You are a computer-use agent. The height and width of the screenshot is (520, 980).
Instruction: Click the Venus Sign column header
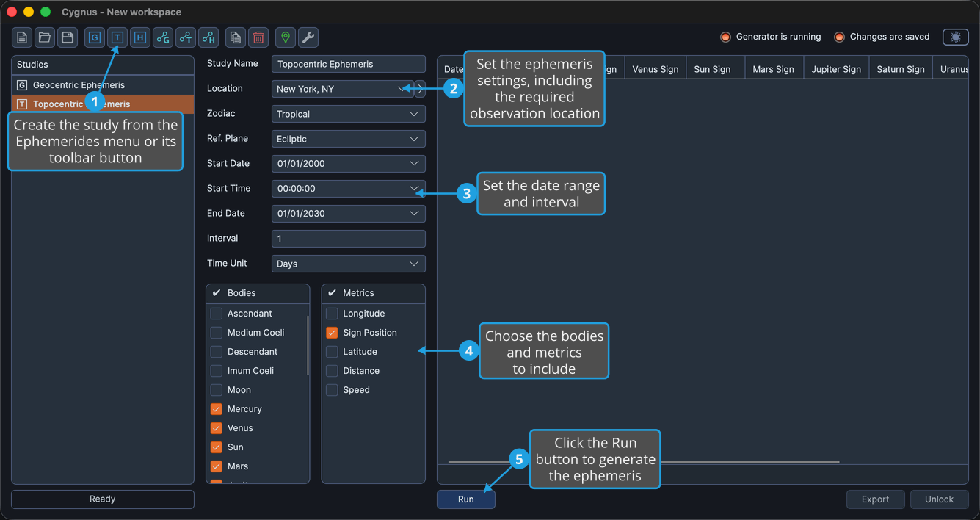(x=656, y=69)
